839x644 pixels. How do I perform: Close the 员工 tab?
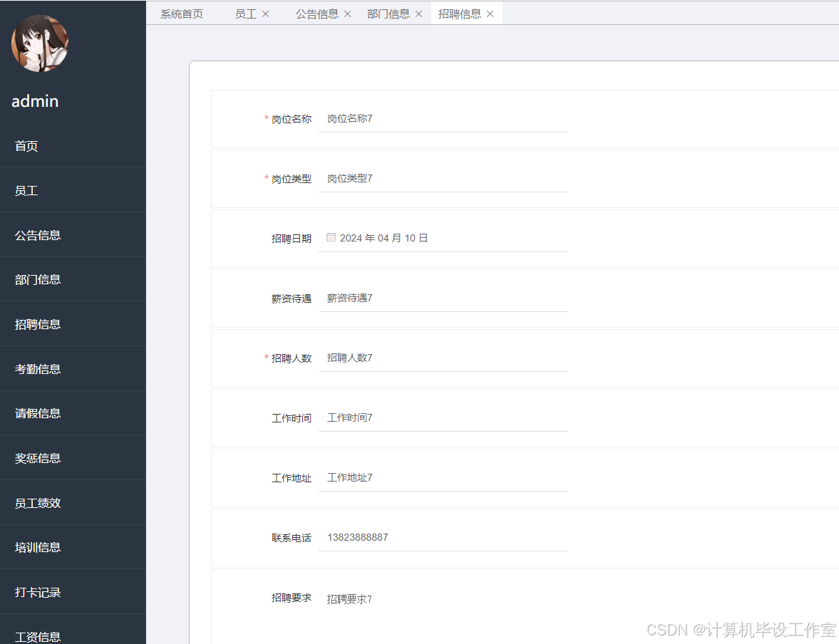pos(265,14)
